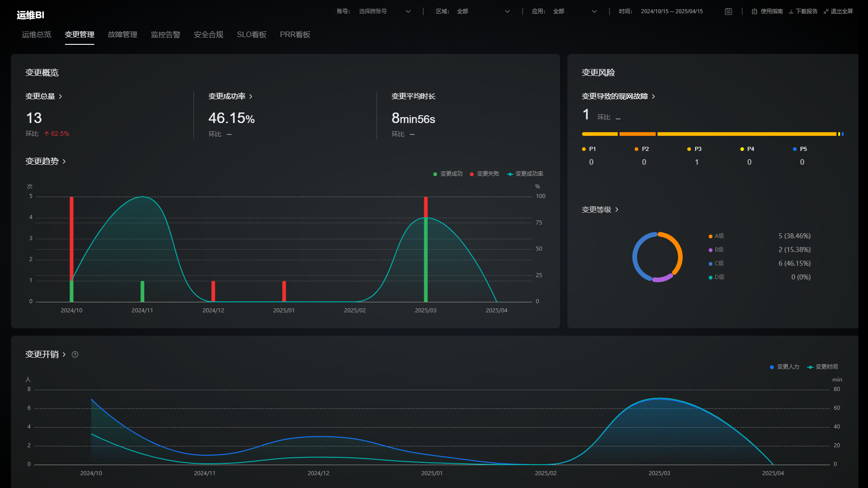The width and height of the screenshot is (868, 488).
Task: Click the 退出全屏 exit fullscreen icon
Action: (x=826, y=11)
